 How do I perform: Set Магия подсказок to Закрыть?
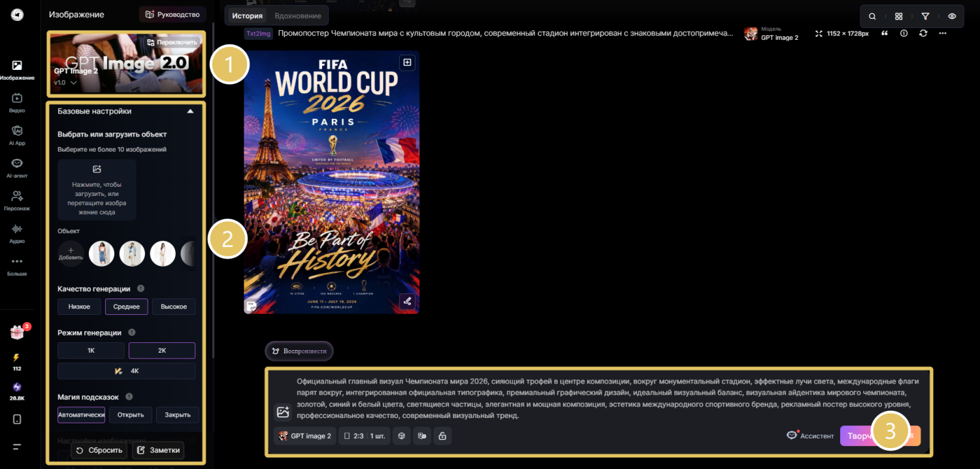click(x=178, y=415)
